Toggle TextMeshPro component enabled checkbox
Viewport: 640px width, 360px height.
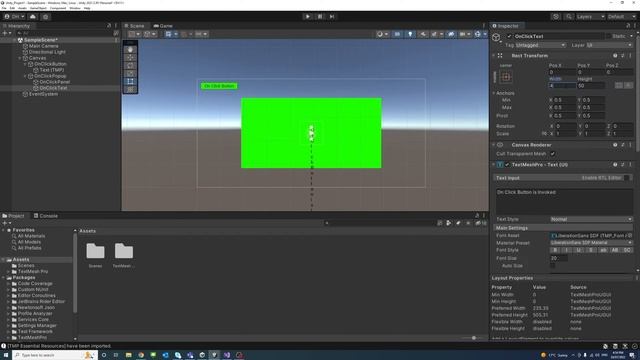pyautogui.click(x=507, y=165)
